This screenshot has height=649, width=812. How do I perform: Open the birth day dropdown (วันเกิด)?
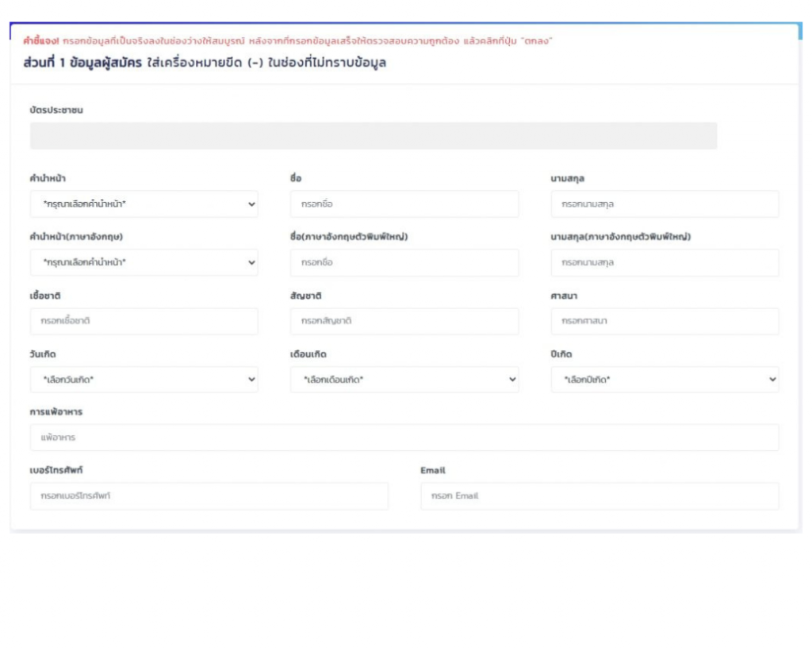tap(144, 380)
